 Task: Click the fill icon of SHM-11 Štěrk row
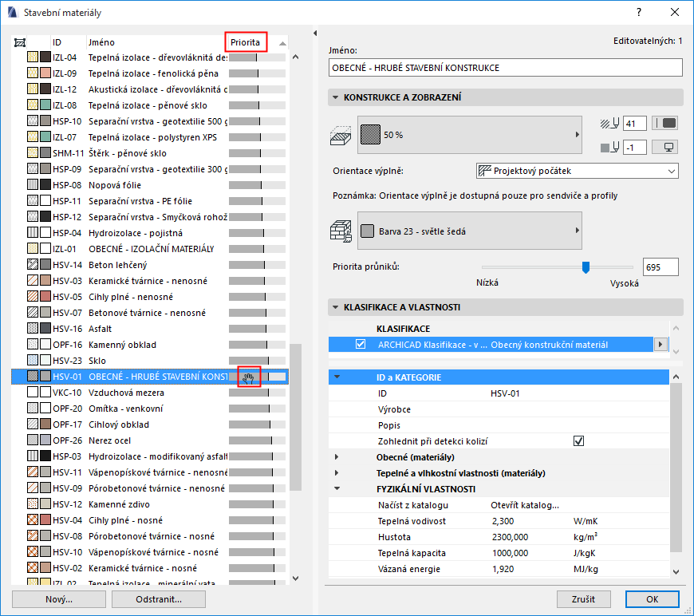coord(33,152)
